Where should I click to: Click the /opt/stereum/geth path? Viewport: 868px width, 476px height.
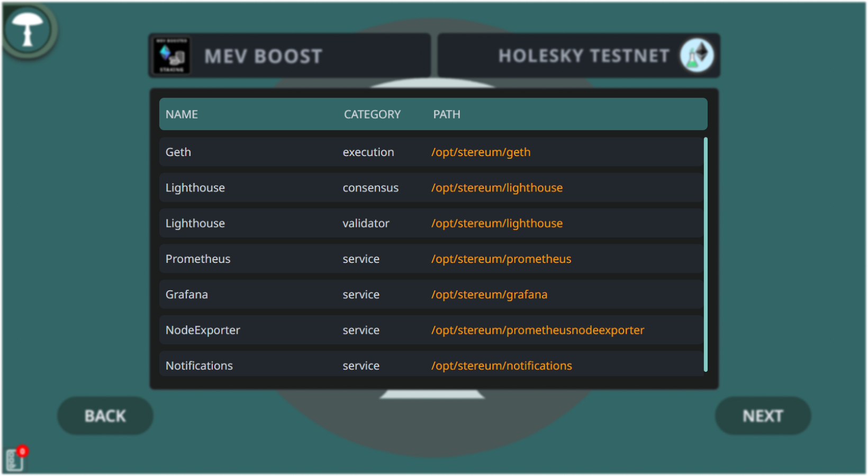(x=481, y=152)
